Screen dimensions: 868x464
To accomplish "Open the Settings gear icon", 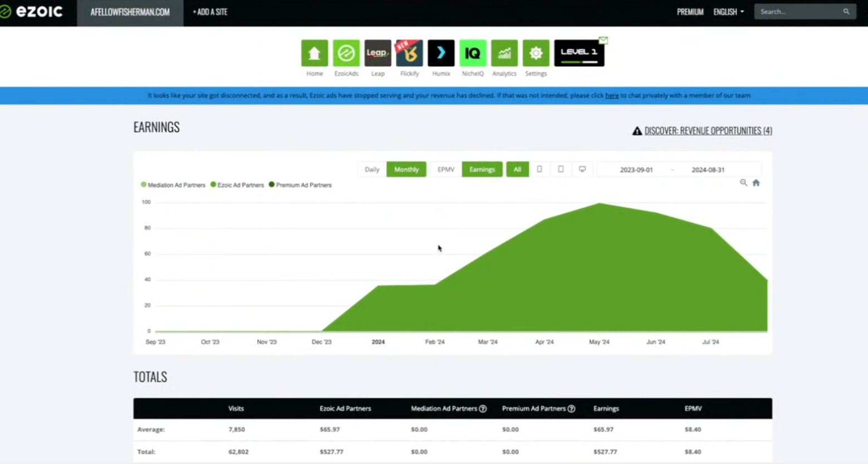I will (x=536, y=53).
